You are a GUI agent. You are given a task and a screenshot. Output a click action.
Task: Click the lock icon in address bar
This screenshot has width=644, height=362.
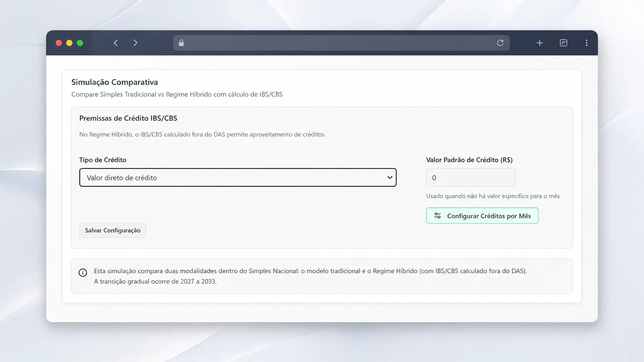[181, 43]
